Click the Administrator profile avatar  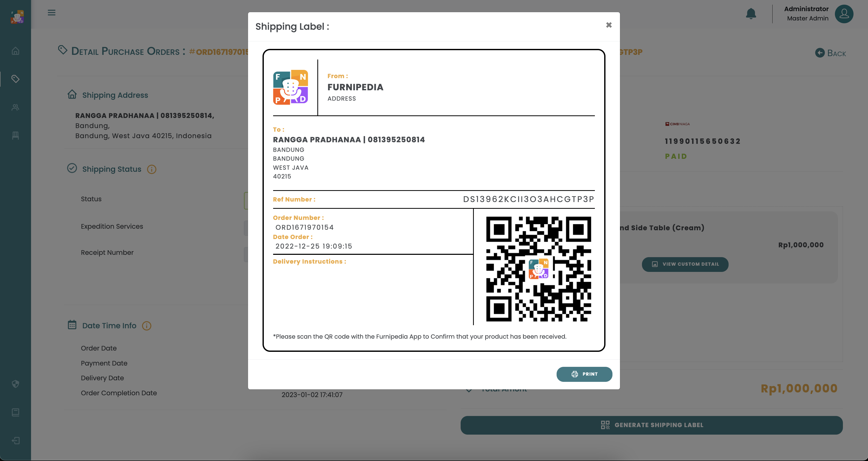click(844, 13)
